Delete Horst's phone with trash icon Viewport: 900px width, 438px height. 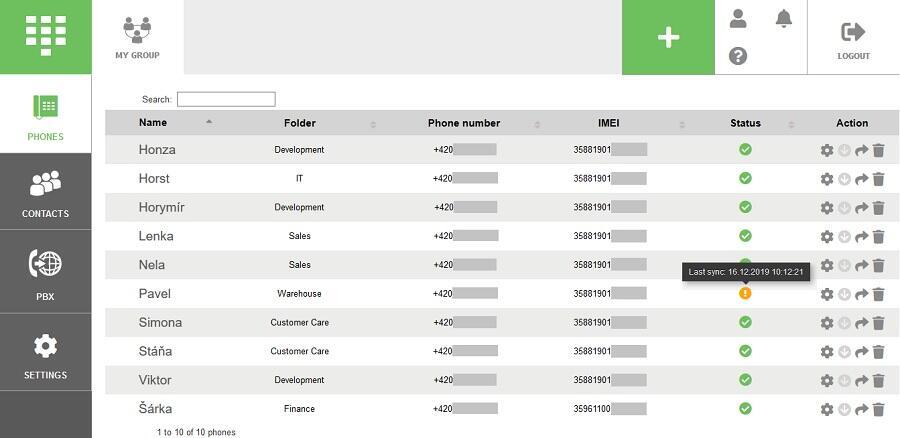[x=878, y=179]
